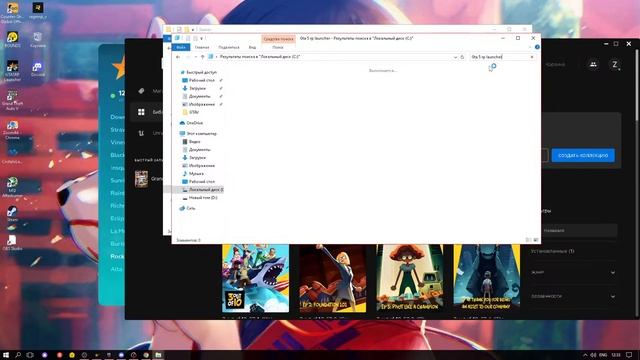Open the ROUNDS desktop shortcut
Screen dimensions: 640x360
tap(13, 40)
